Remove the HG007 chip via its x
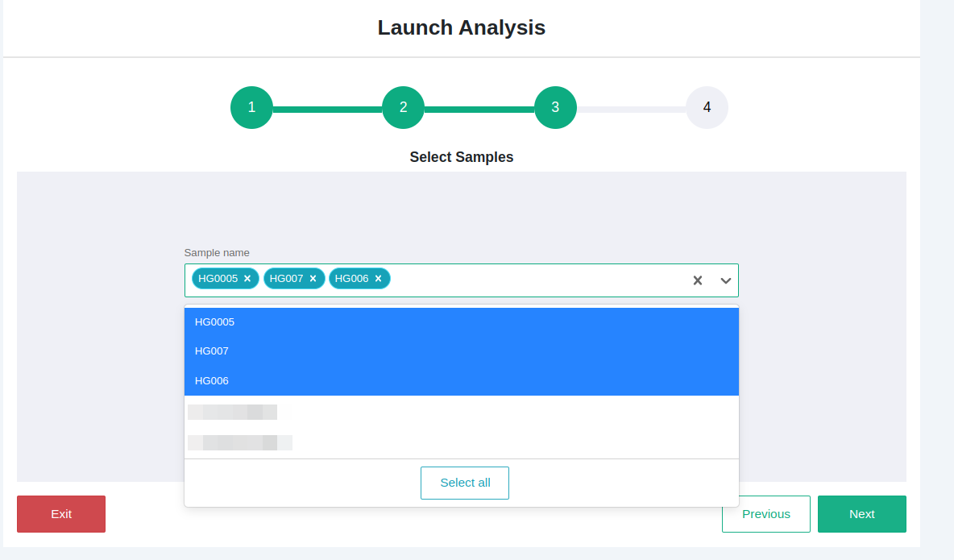This screenshot has height=560, width=954. coord(313,279)
